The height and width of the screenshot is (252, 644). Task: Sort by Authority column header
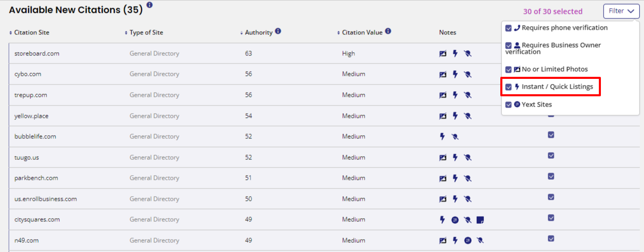[x=259, y=32]
